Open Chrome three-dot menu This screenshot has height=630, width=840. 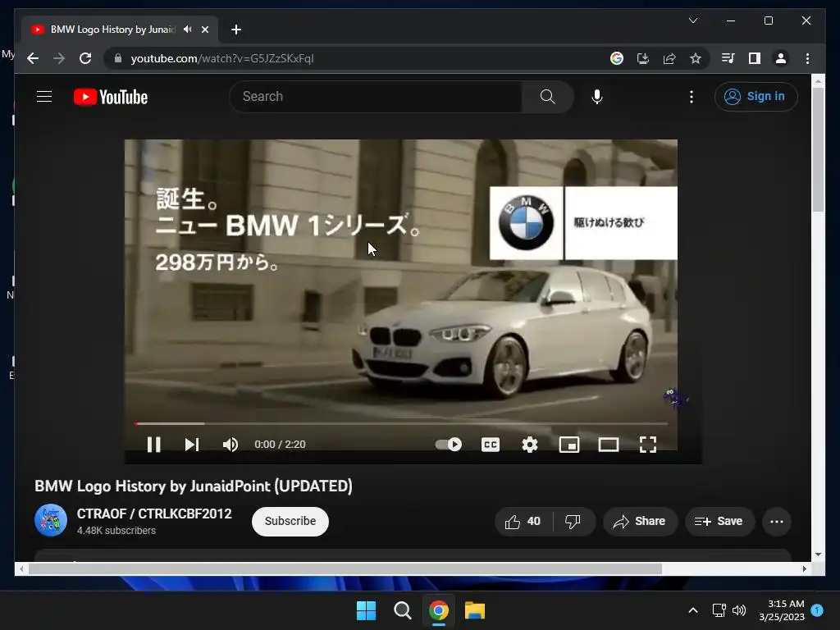[x=807, y=58]
